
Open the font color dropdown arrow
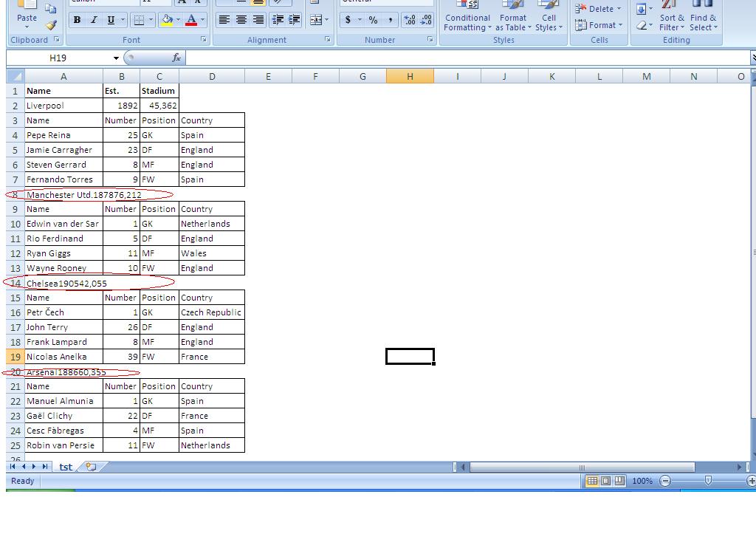pyautogui.click(x=202, y=20)
